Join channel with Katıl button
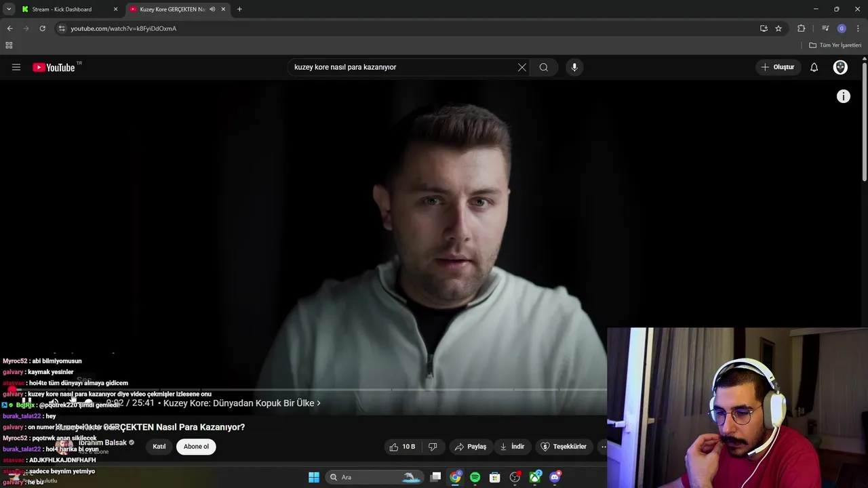The image size is (868, 488). click(x=159, y=447)
